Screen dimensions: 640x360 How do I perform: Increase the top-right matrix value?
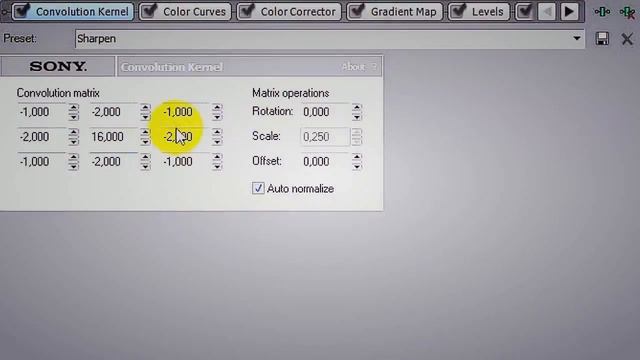point(217,108)
